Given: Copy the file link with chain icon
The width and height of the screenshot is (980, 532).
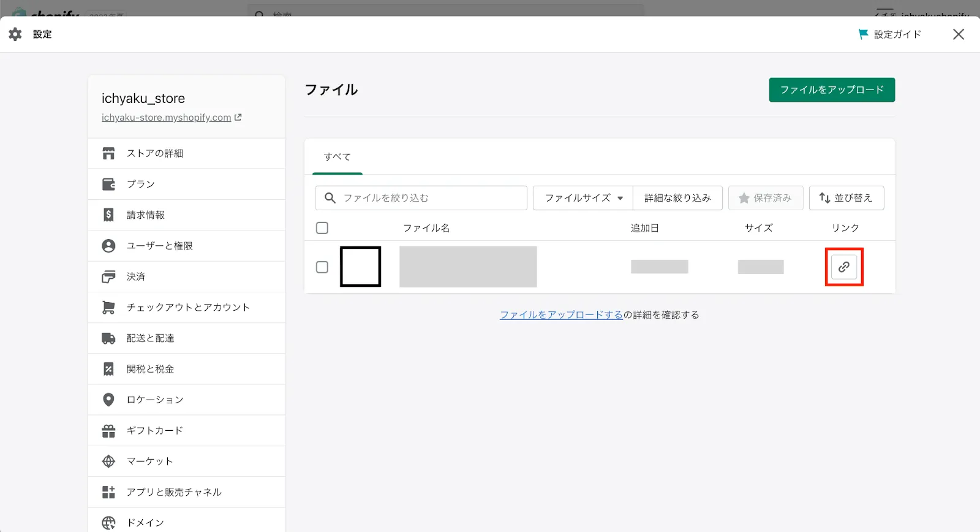Looking at the screenshot, I should click(x=844, y=267).
